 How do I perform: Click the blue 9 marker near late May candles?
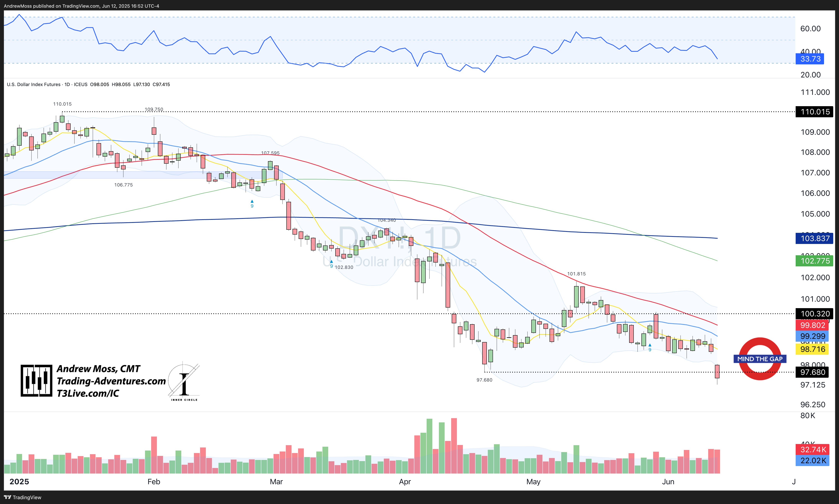pyautogui.click(x=650, y=347)
